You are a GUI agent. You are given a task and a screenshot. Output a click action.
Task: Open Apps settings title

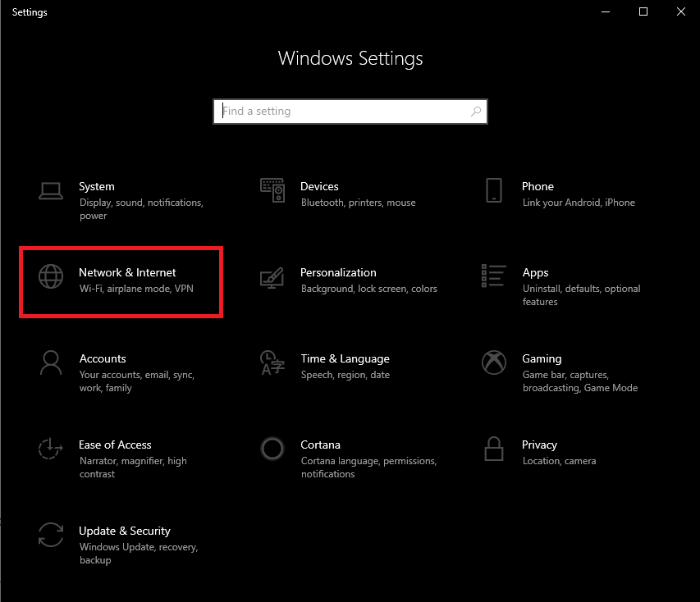[535, 272]
